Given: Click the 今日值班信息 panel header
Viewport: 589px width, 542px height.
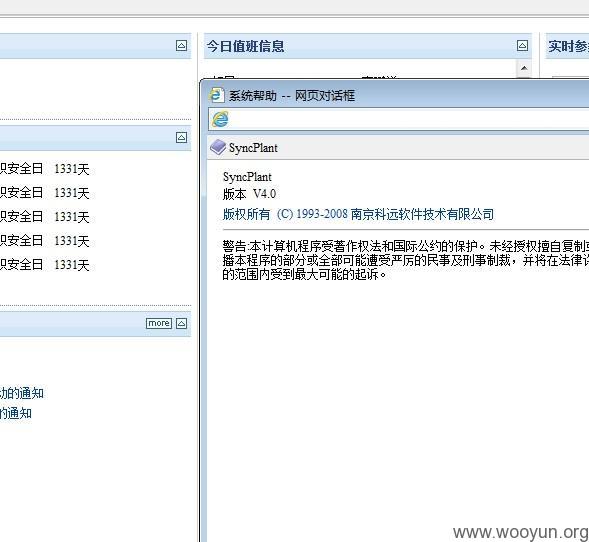Looking at the screenshot, I should tap(367, 46).
